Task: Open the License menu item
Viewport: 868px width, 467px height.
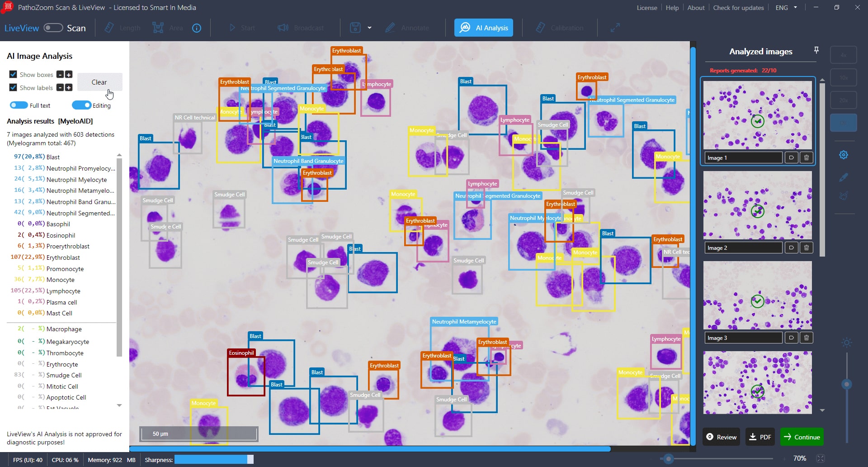Action: (x=646, y=8)
